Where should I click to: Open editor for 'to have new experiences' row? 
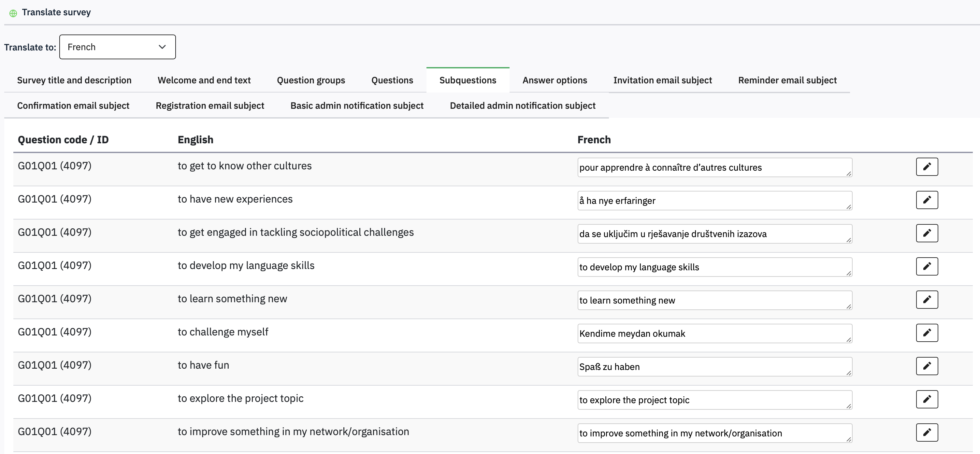927,200
